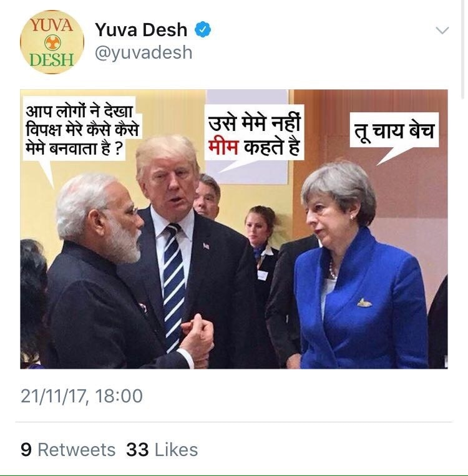Image resolution: width=468 pixels, height=476 pixels.
Task: Click the flag lapel pin on the dark suit
Action: coord(206,246)
